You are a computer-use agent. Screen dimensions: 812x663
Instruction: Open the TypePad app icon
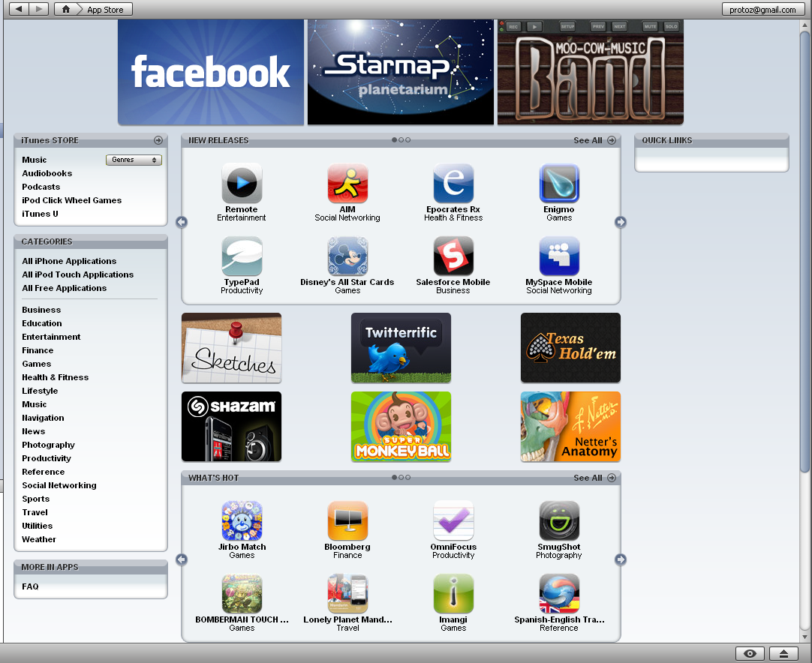[242, 256]
